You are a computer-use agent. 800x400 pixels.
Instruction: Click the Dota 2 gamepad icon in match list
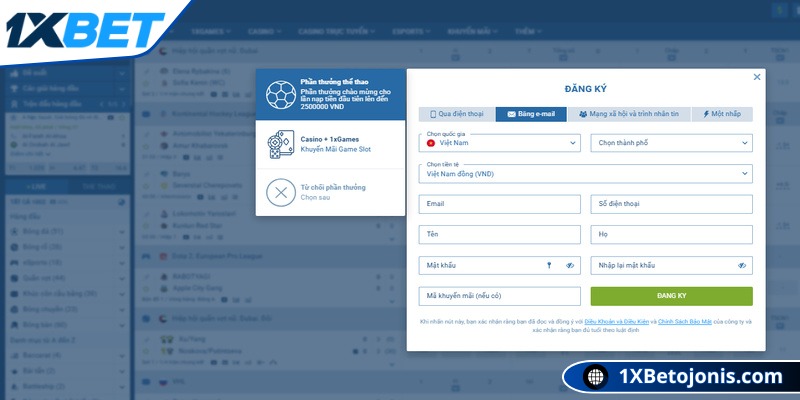pyautogui.click(x=146, y=256)
